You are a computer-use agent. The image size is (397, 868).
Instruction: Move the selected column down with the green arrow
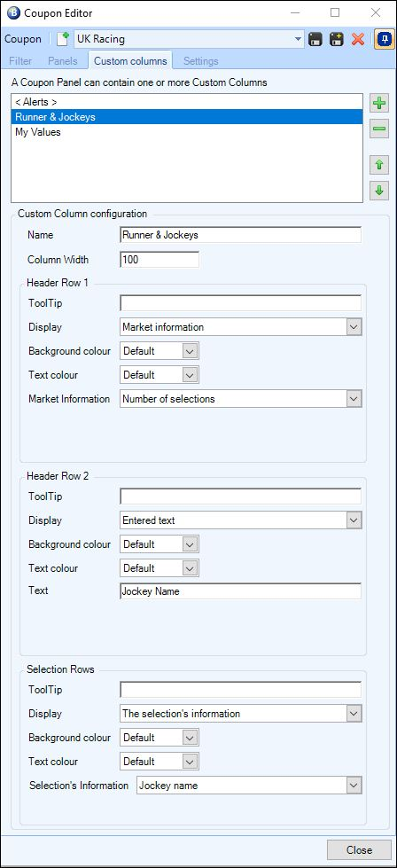pos(380,191)
